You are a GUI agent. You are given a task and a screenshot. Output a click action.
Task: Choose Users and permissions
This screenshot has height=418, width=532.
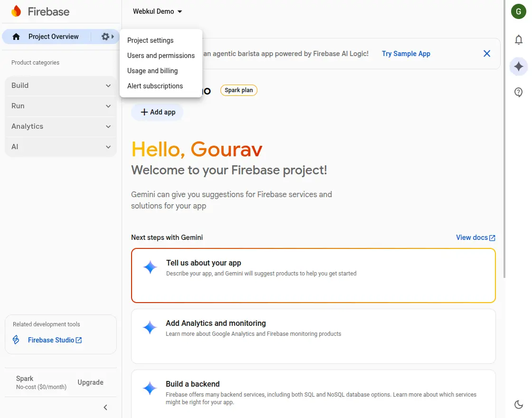coord(161,56)
